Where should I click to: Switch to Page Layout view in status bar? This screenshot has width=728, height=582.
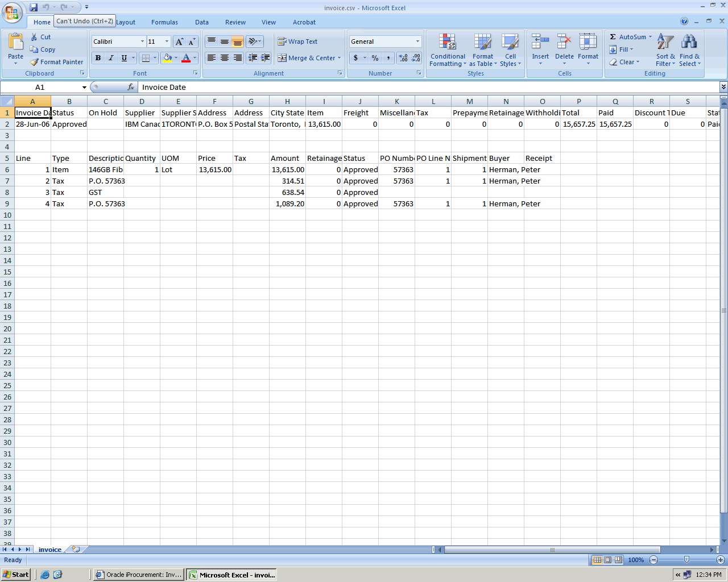click(x=607, y=560)
